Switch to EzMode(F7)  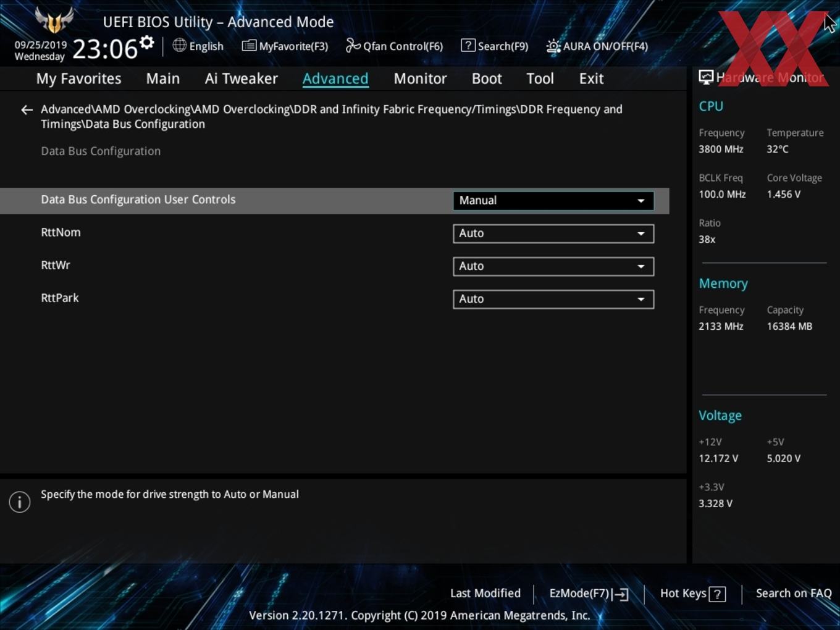[x=589, y=594]
